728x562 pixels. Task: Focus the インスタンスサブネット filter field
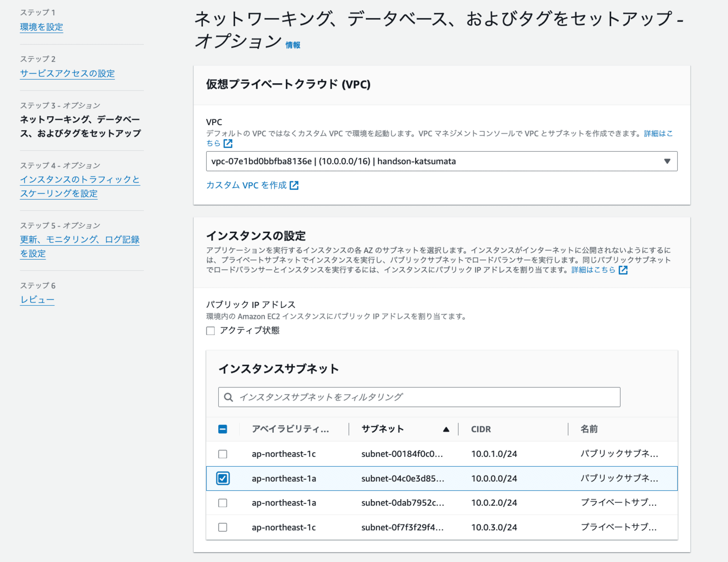tap(419, 397)
